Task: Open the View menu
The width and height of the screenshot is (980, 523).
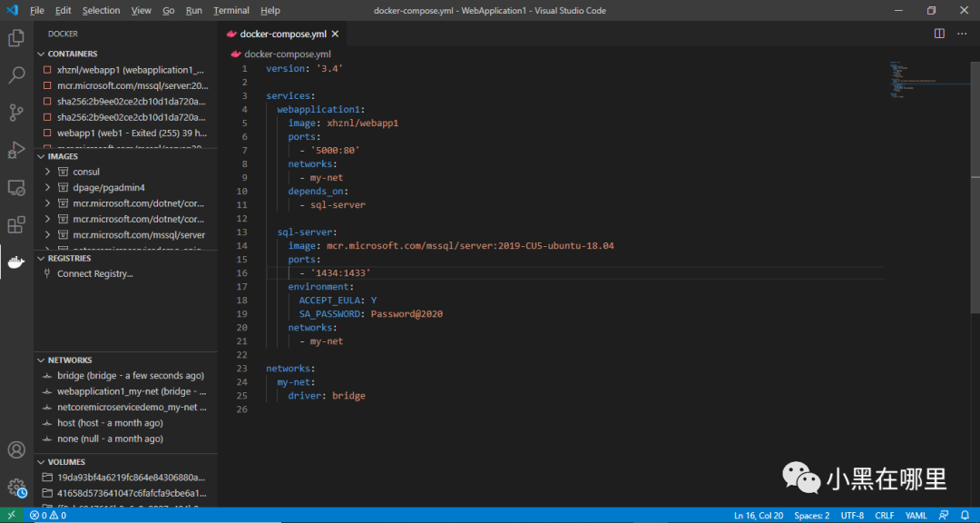Action: pos(142,11)
